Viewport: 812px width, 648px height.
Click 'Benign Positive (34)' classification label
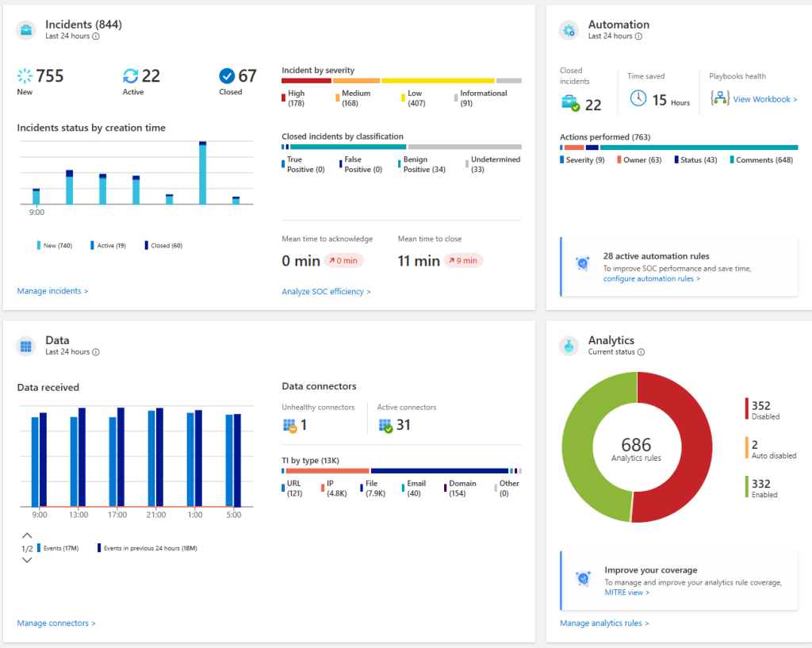pyautogui.click(x=424, y=164)
